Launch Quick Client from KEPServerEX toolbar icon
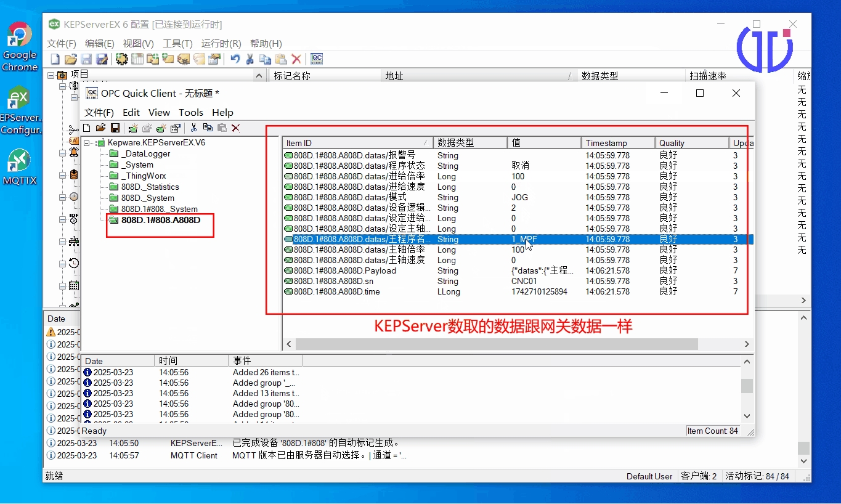Screen dimensions: 841x504 click(x=317, y=59)
